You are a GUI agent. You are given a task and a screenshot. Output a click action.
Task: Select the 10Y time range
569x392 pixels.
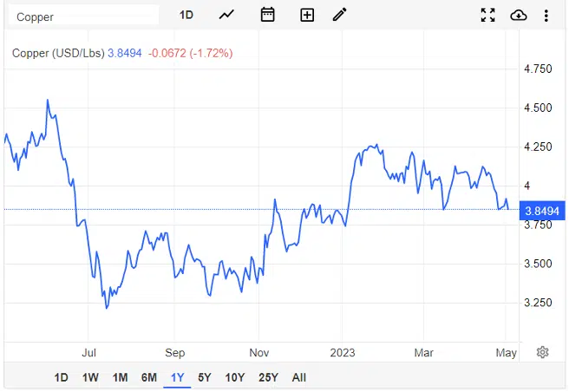pyautogui.click(x=235, y=377)
